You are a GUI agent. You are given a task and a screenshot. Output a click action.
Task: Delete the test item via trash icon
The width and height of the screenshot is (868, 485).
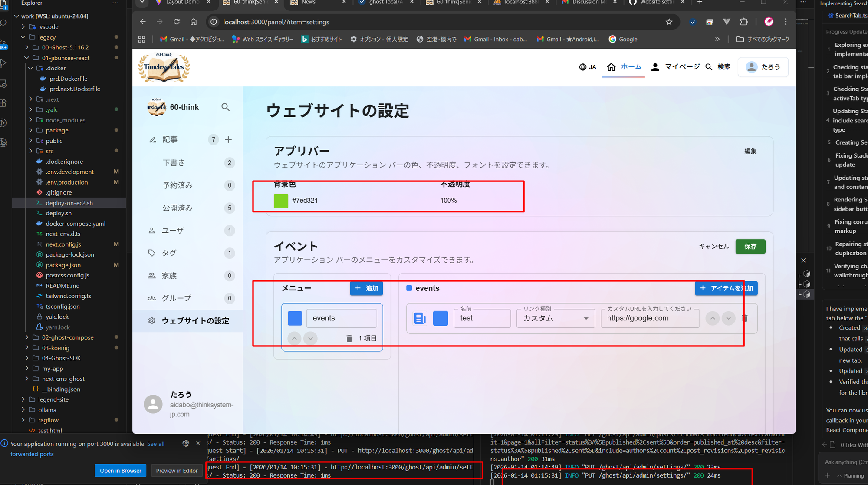coord(745,318)
